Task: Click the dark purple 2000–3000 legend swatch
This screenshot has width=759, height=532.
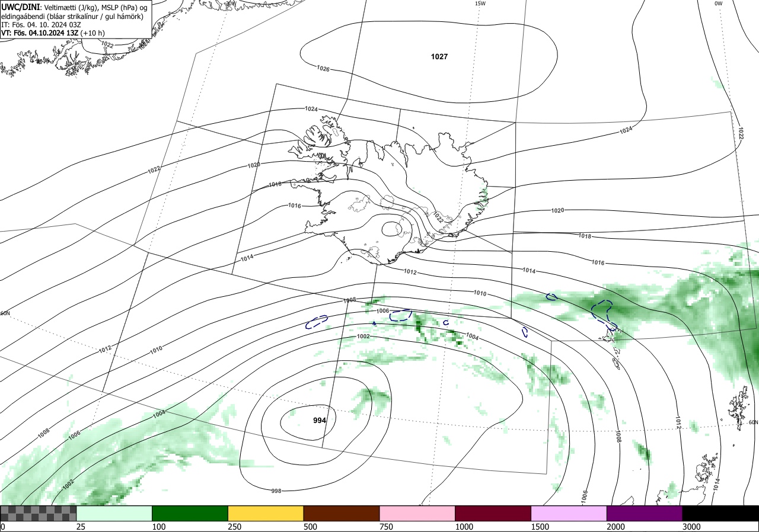Action: coord(645,513)
